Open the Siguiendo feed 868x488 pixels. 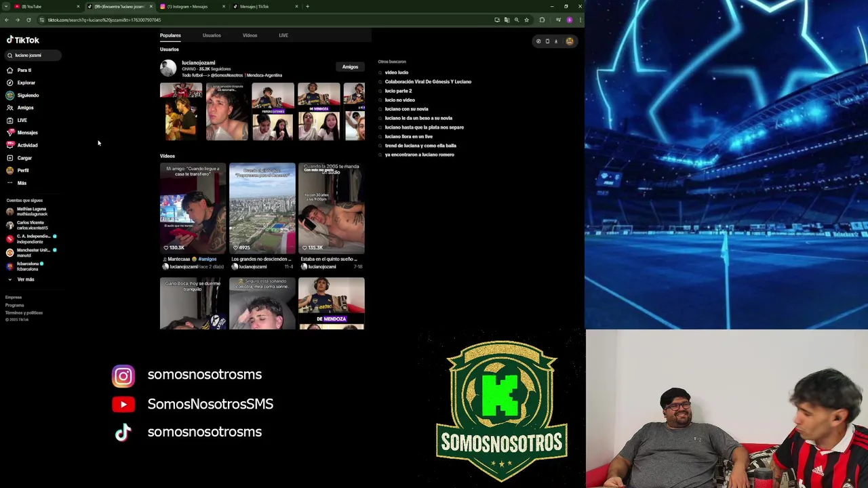click(x=22, y=96)
